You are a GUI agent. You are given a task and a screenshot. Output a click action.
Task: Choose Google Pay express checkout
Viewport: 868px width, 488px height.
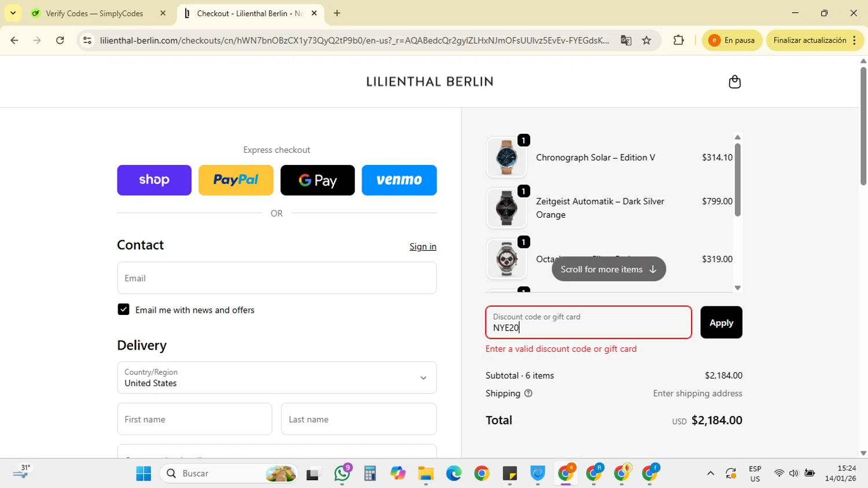tap(317, 180)
